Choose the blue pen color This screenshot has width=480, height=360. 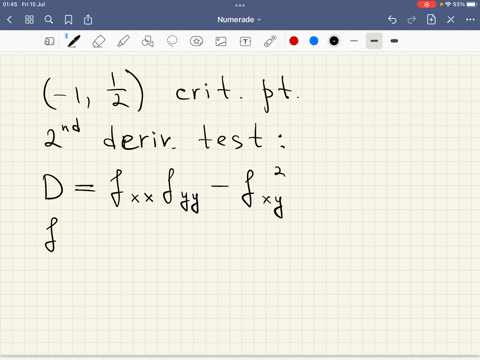pyautogui.click(x=314, y=41)
